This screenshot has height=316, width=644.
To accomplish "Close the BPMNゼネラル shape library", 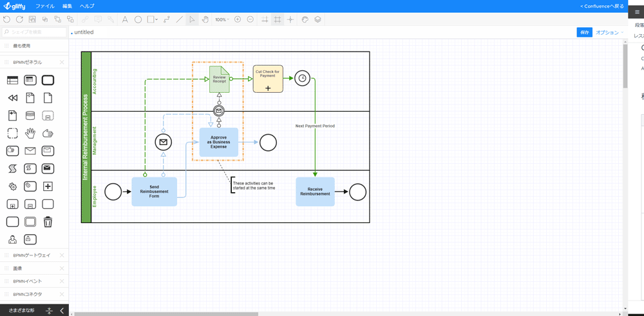I will 62,62.
